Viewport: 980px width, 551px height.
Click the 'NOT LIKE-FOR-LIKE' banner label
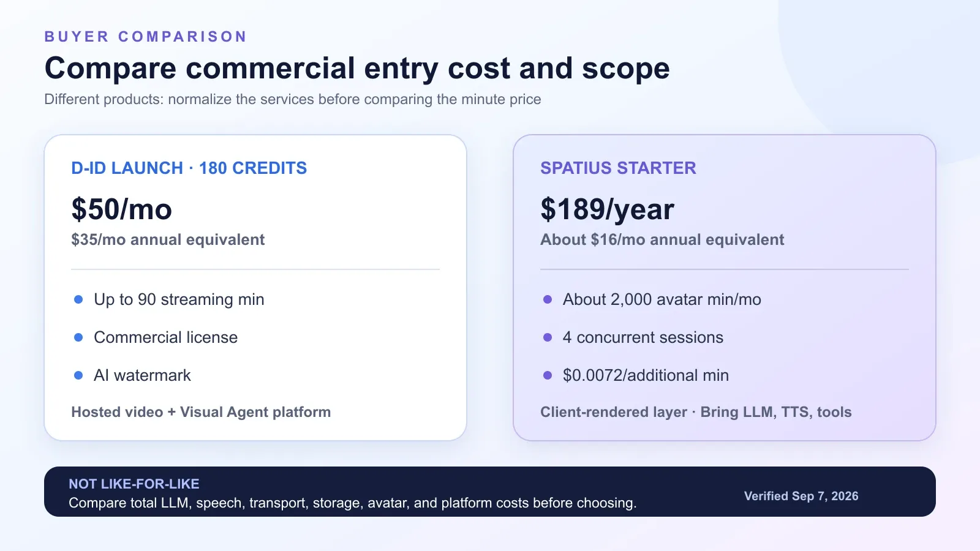coord(134,484)
